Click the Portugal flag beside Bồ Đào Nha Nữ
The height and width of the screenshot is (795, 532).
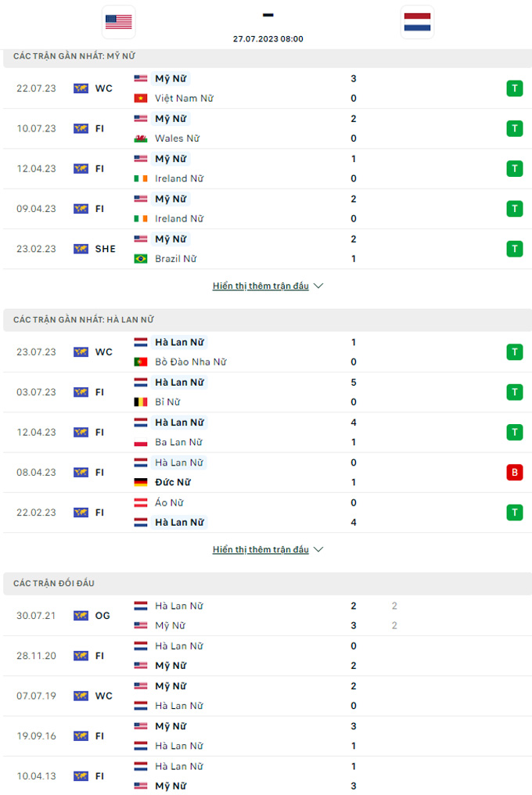click(141, 362)
